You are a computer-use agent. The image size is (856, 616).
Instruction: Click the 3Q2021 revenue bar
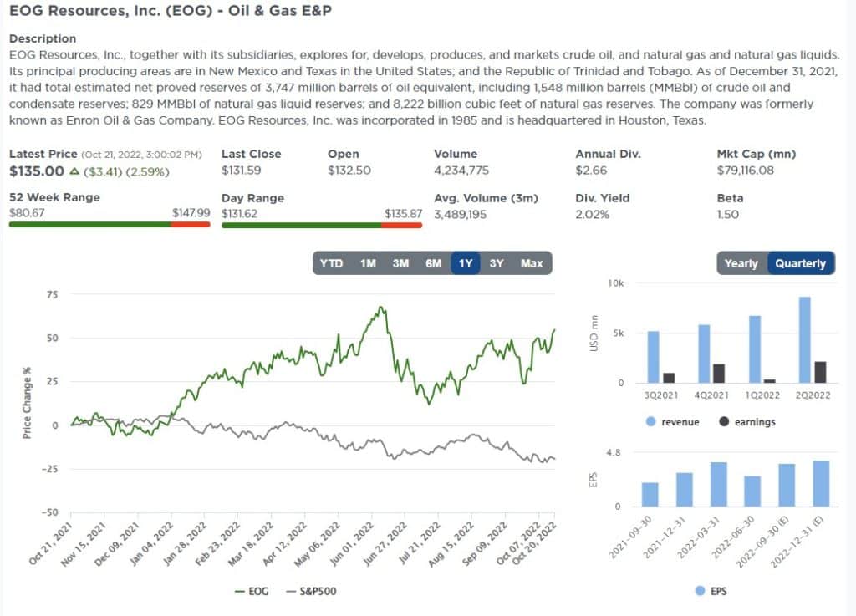click(653, 357)
